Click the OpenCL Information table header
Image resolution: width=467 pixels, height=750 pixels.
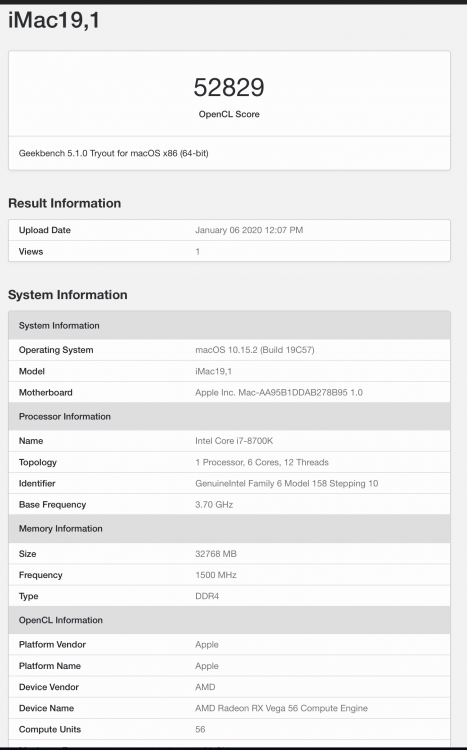coord(229,620)
